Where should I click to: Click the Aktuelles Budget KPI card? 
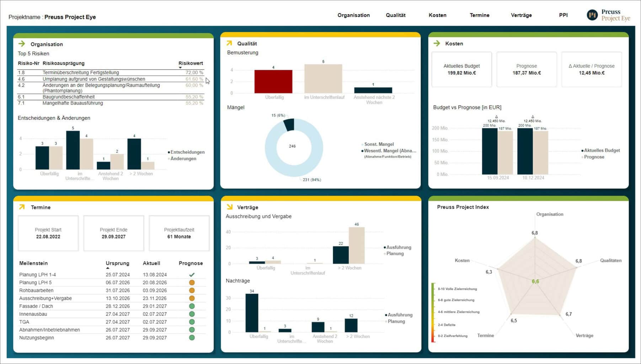[461, 69]
